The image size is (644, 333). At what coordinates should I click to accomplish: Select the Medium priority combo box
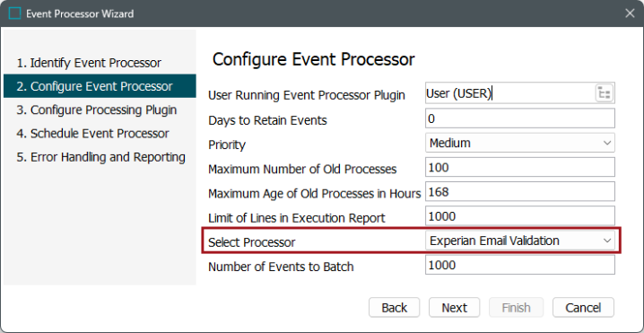point(520,143)
